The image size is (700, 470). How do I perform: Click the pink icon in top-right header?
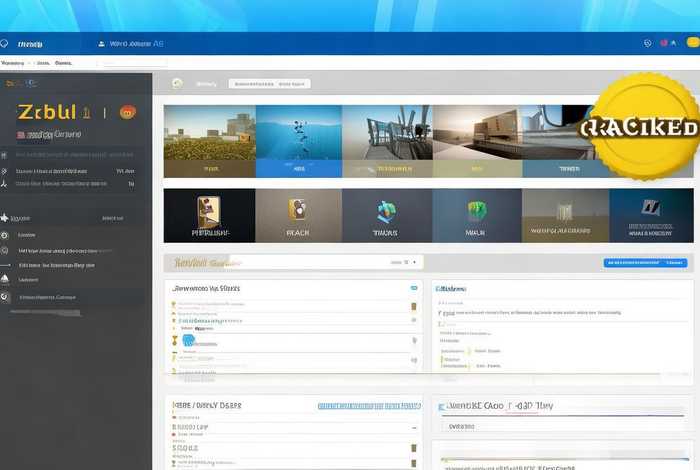[663, 44]
